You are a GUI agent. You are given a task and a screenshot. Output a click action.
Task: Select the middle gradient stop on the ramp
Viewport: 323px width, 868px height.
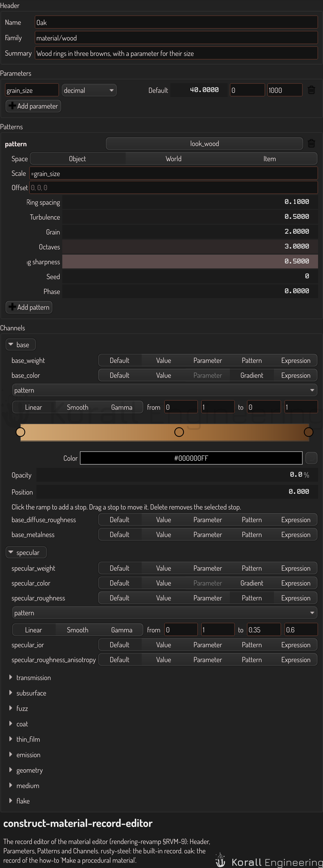pyautogui.click(x=179, y=432)
